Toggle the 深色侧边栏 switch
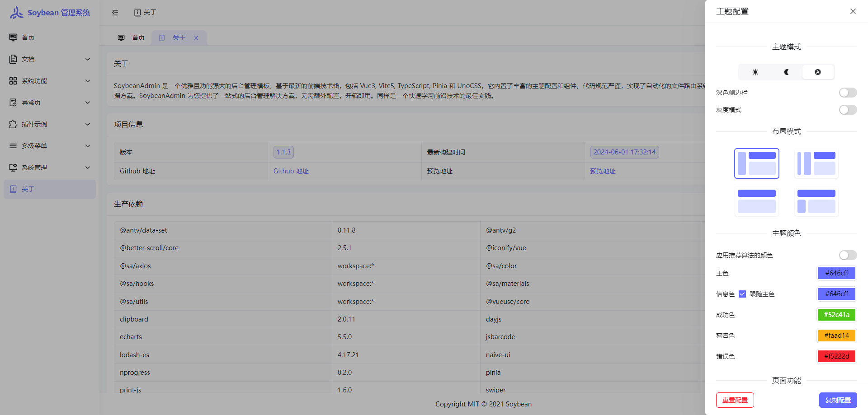 click(x=848, y=93)
